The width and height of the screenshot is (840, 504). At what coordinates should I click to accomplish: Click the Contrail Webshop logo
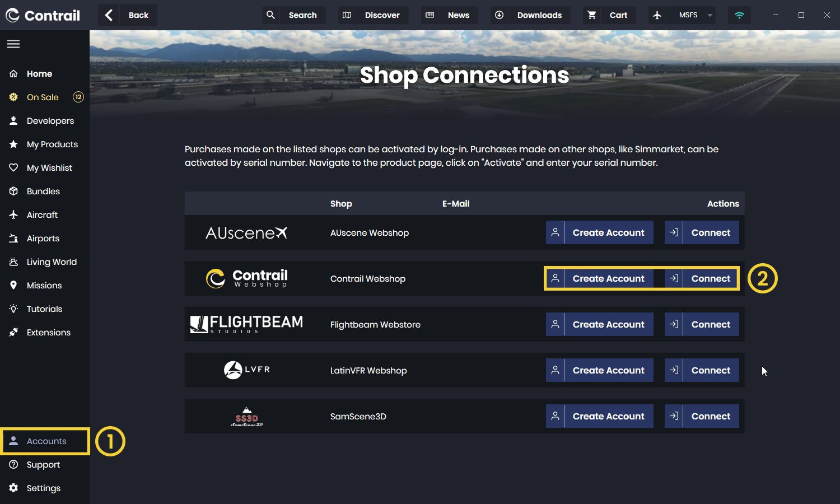(x=247, y=278)
